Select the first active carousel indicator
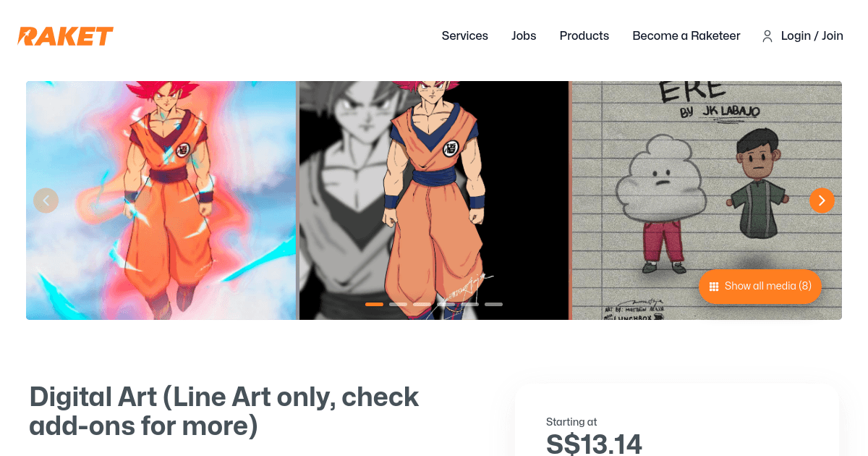 click(x=374, y=304)
